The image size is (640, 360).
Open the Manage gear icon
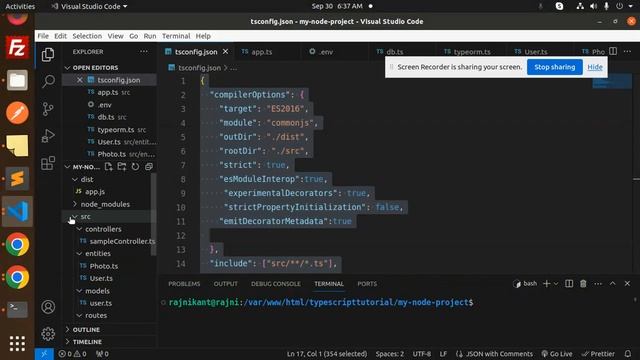48,334
